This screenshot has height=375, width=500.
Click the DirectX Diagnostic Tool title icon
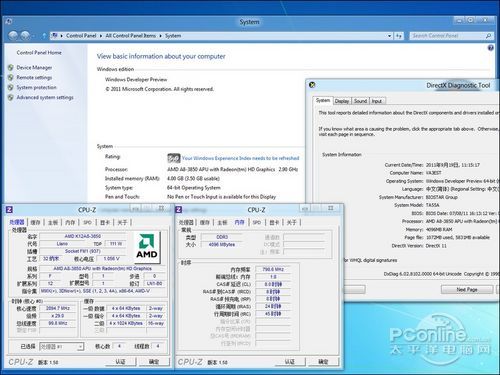tap(312, 85)
